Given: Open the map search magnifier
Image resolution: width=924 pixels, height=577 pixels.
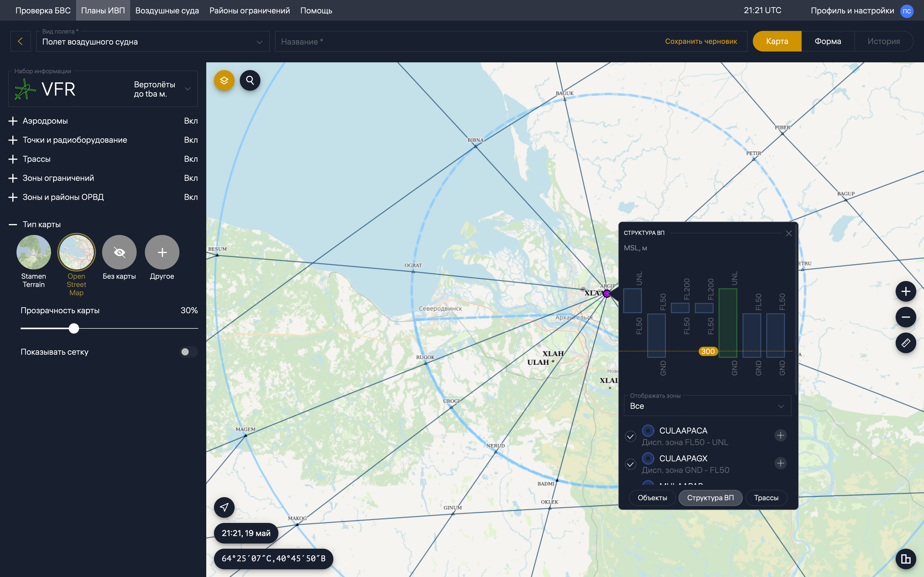Looking at the screenshot, I should pyautogui.click(x=250, y=81).
